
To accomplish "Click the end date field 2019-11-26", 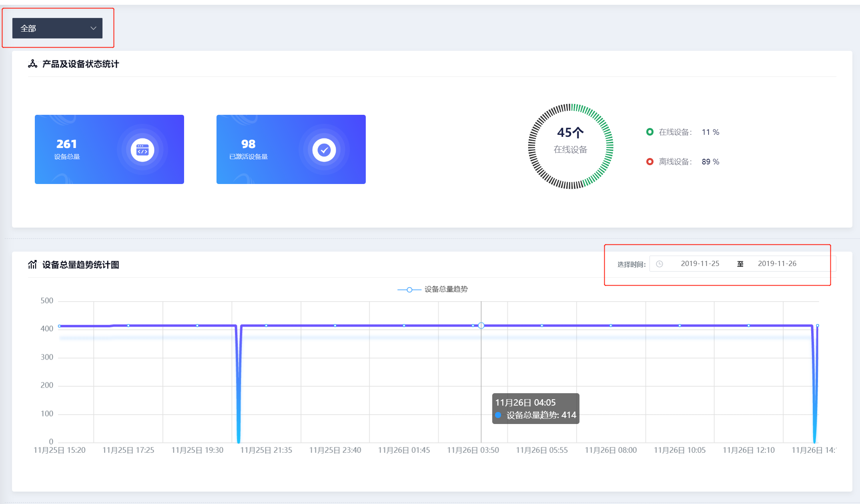I will (777, 264).
